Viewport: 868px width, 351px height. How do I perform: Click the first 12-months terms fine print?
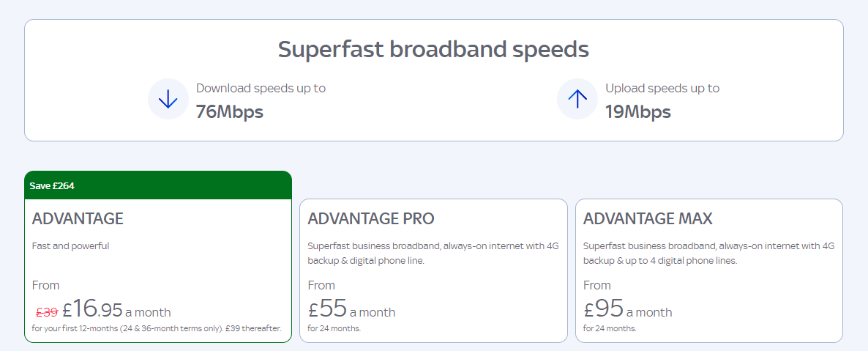pos(157,328)
